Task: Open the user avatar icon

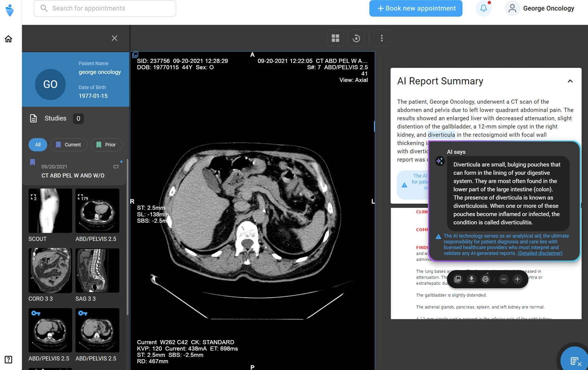Action: [x=512, y=8]
